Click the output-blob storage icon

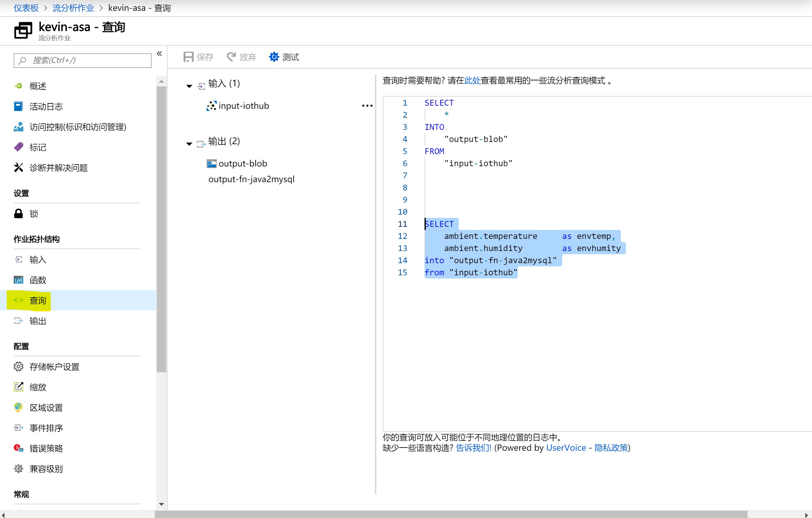[x=211, y=164]
